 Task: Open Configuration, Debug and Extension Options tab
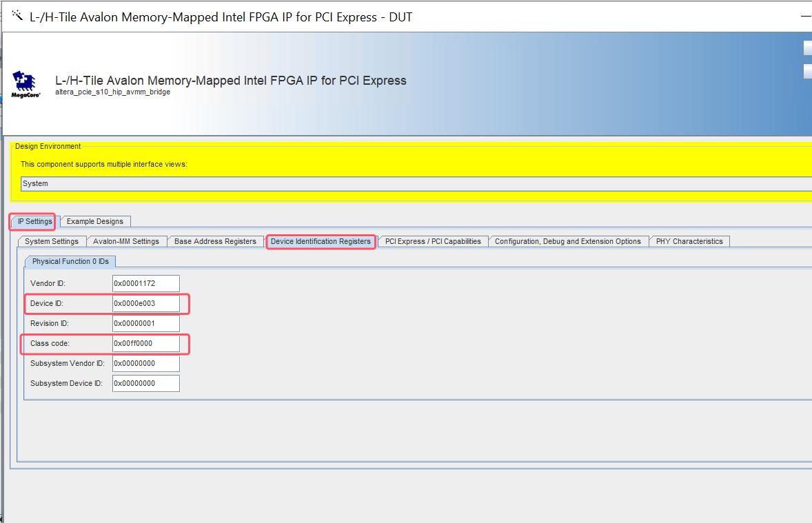567,241
